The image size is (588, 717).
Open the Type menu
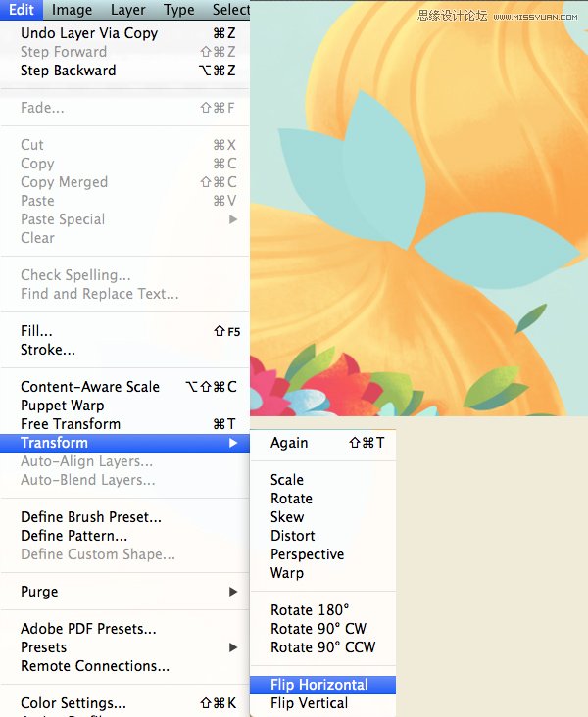click(x=179, y=10)
